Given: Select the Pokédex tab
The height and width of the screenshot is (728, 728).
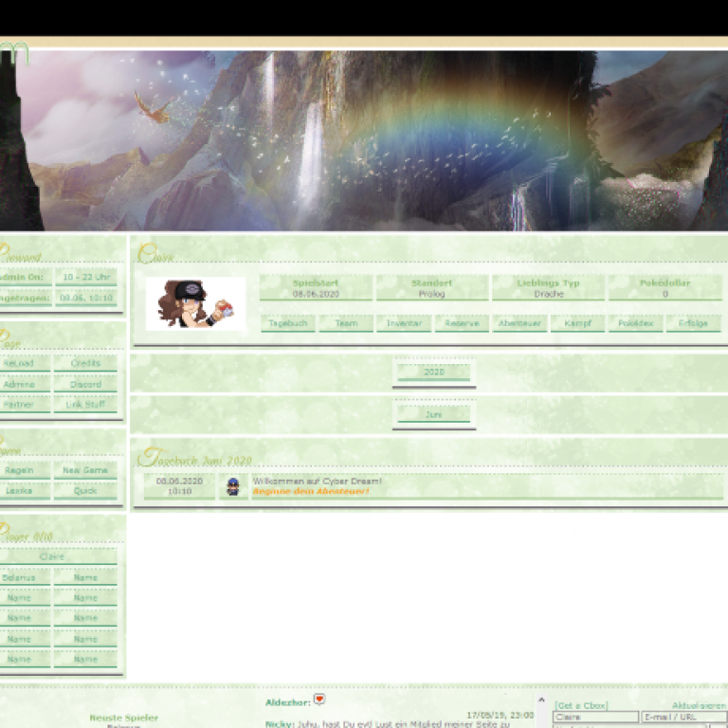Looking at the screenshot, I should pos(635,323).
